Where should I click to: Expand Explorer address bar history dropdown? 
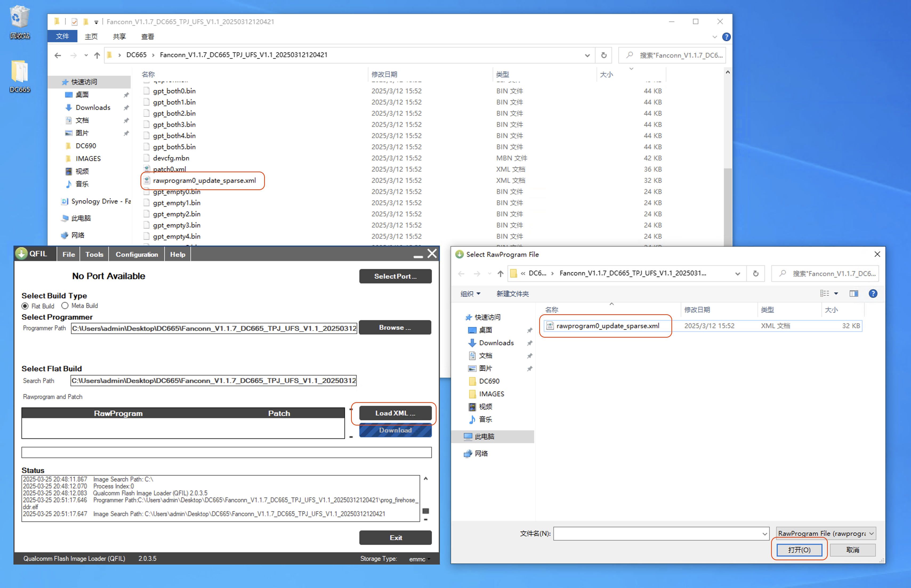(x=587, y=55)
